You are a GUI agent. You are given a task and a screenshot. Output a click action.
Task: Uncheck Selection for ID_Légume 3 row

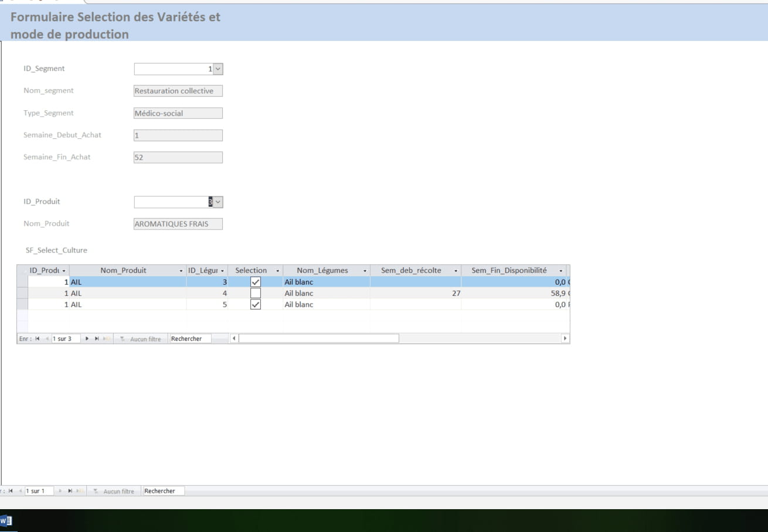coord(256,282)
